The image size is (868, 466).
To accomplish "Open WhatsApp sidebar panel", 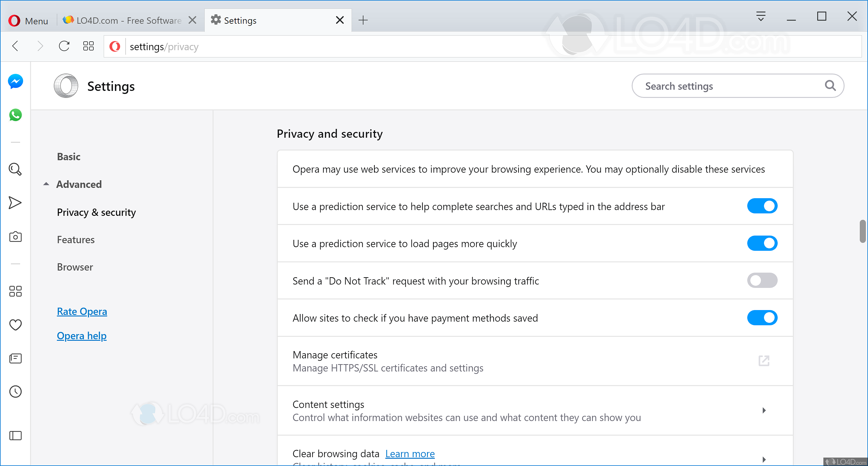I will point(16,115).
